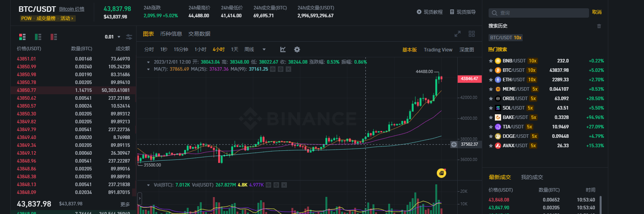Select the 分时 time interval
644x214 pixels.
(x=149, y=49)
